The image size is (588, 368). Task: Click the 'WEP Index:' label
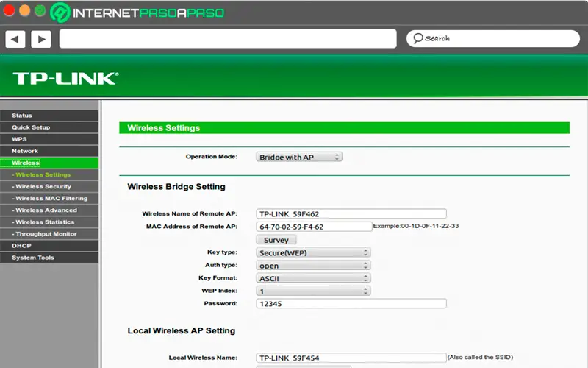click(219, 291)
